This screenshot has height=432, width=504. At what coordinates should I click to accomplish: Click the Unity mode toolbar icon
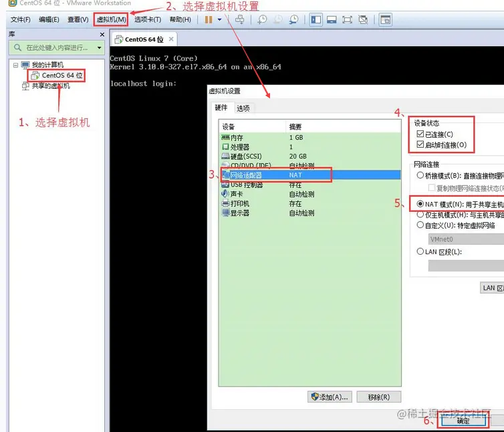(x=363, y=19)
